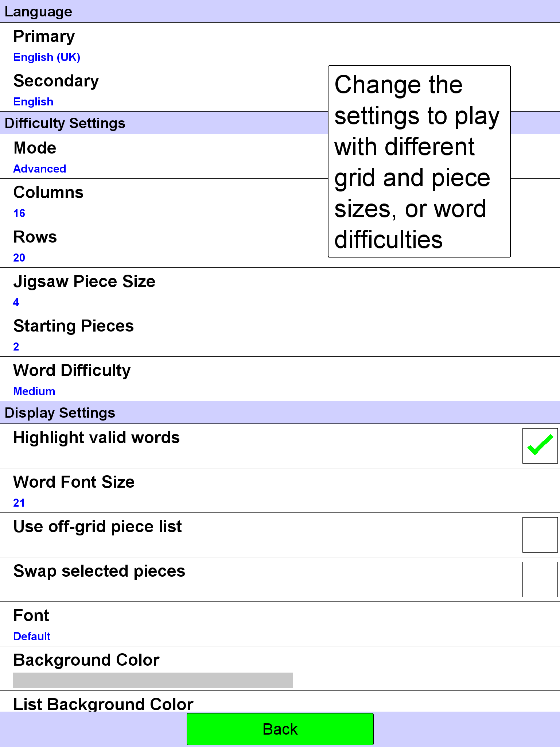Open the Secondary language setting

pyautogui.click(x=164, y=89)
